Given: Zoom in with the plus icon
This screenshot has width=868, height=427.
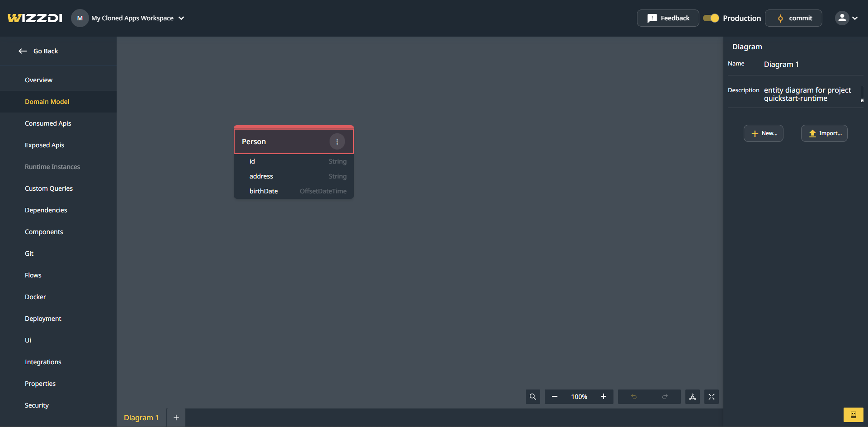Looking at the screenshot, I should coord(604,397).
